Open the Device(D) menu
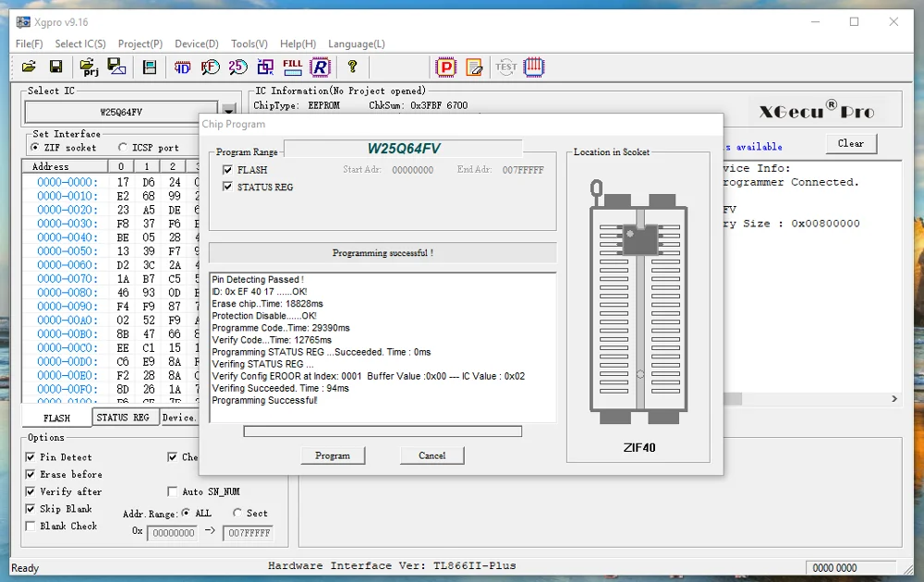Screen dimensions: 924x582 [197, 43]
